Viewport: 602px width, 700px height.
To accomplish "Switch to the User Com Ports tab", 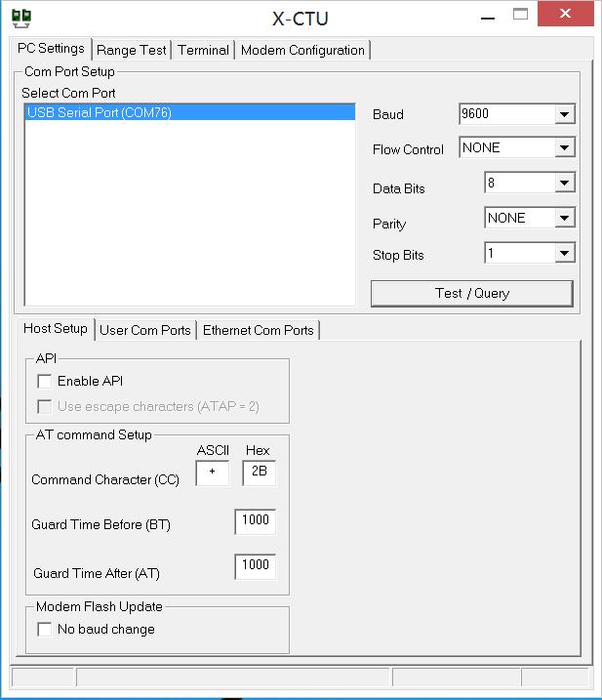I will [x=145, y=330].
